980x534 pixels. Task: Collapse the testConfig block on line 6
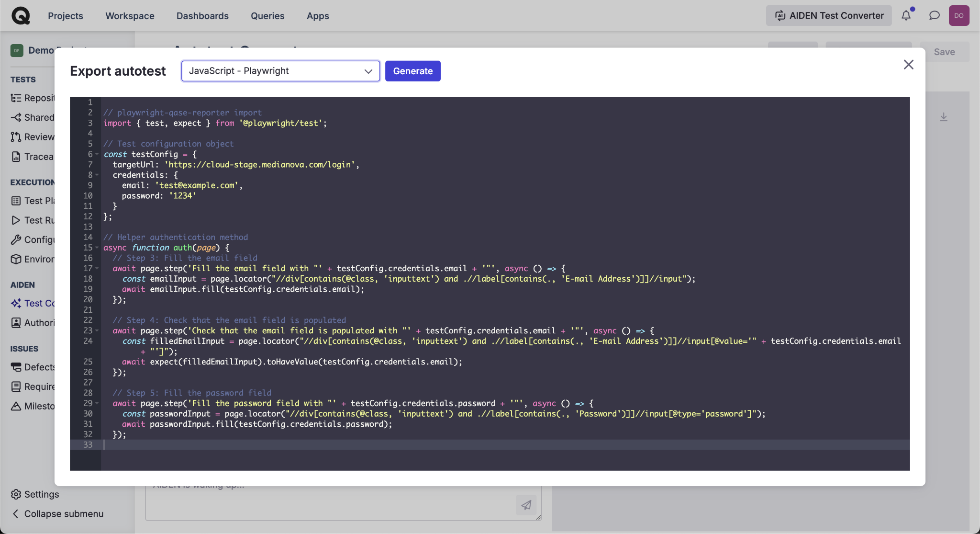[x=97, y=154]
